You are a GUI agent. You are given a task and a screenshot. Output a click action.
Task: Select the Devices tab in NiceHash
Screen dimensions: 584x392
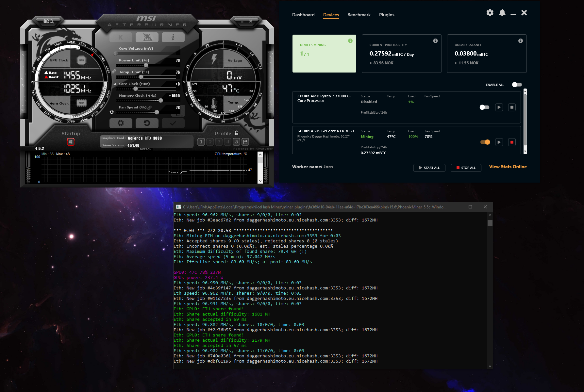coord(331,15)
